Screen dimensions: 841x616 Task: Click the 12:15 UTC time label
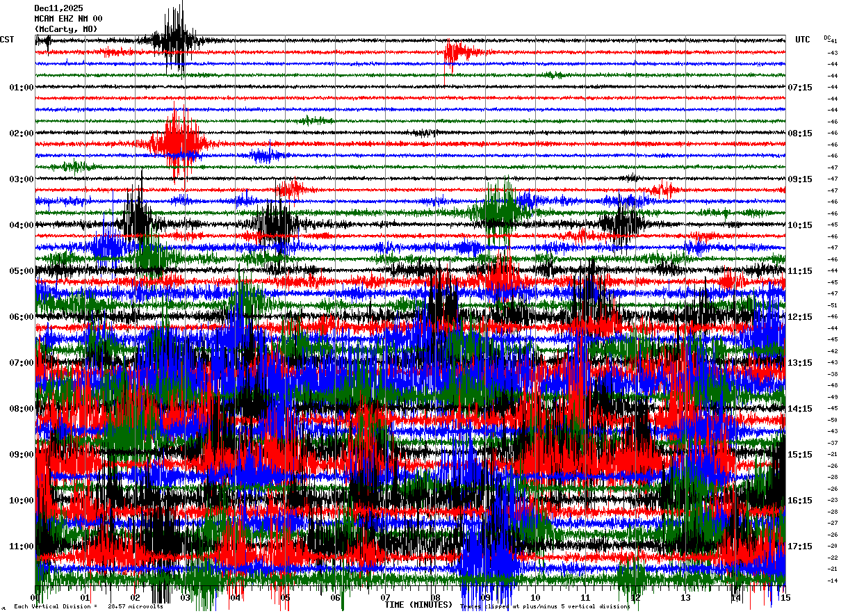[x=800, y=317]
